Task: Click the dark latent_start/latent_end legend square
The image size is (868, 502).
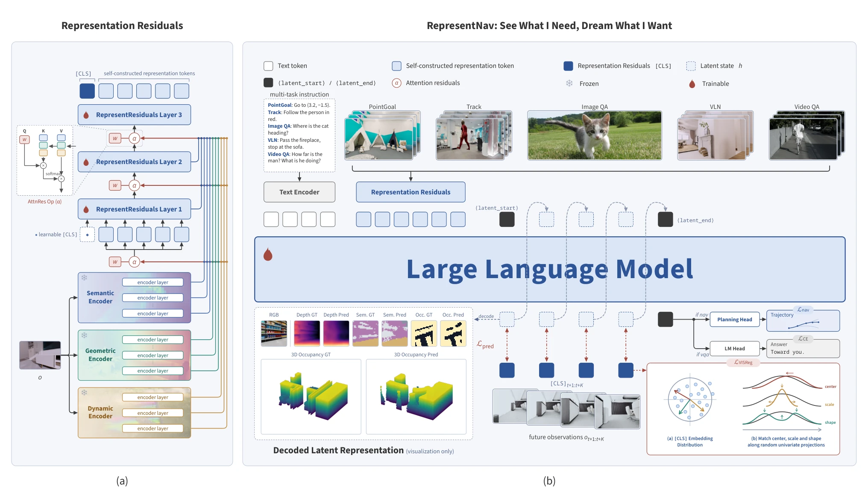Action: point(268,82)
